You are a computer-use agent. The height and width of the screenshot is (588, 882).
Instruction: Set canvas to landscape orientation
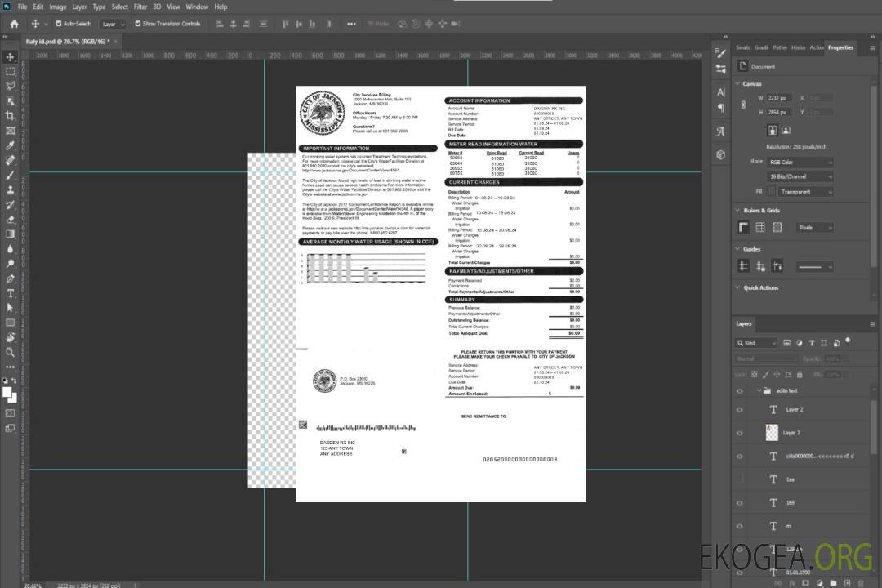786,131
